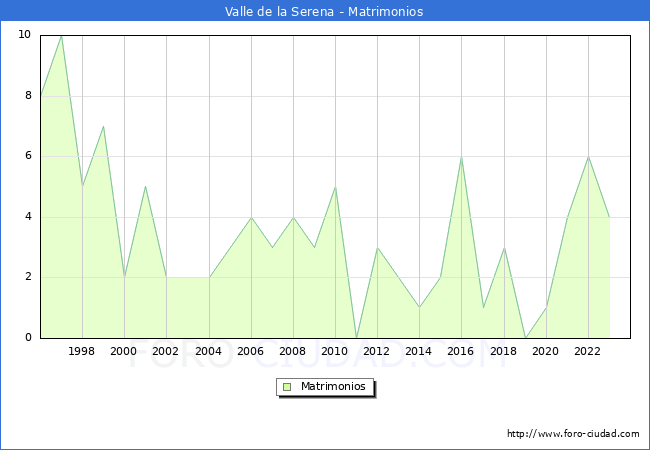Click the y-axis label 6
The height and width of the screenshot is (450, 650).
coord(28,155)
